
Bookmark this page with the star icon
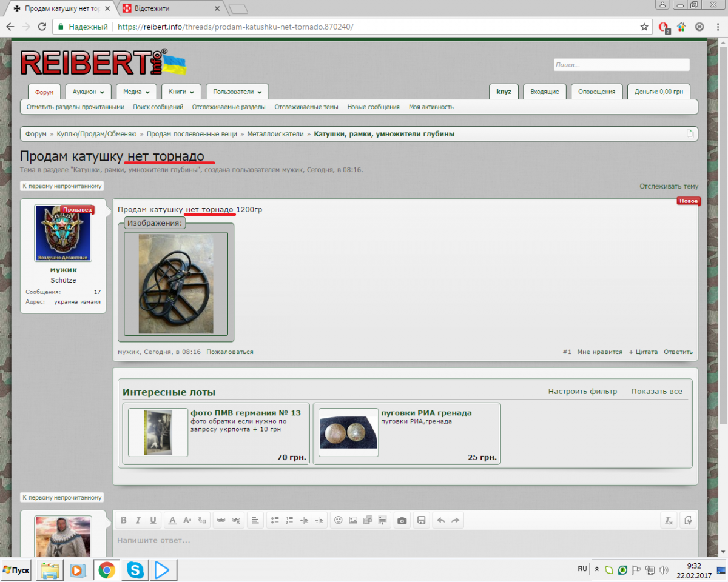(644, 27)
